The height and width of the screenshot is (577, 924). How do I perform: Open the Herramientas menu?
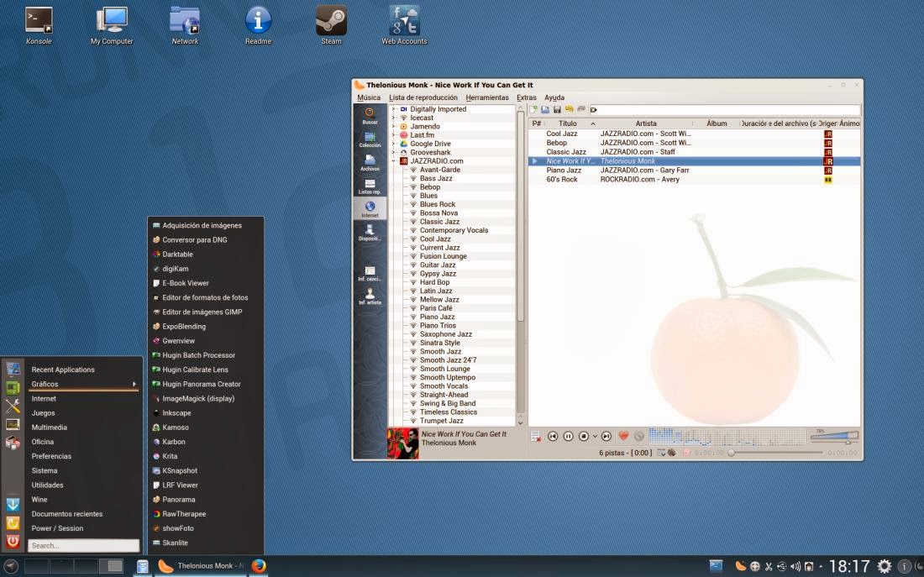[x=486, y=97]
